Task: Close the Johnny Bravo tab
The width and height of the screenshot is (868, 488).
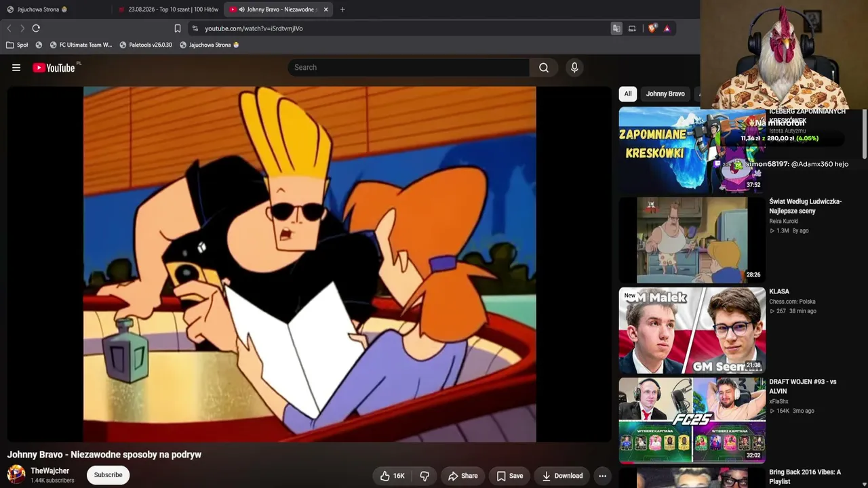Action: pos(326,9)
